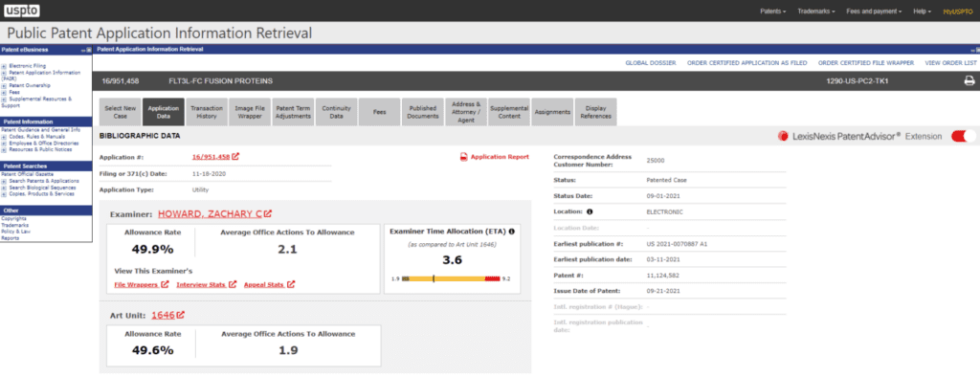Image resolution: width=980 pixels, height=377 pixels.
Task: Click the info icon next to Location
Action: [x=590, y=212]
